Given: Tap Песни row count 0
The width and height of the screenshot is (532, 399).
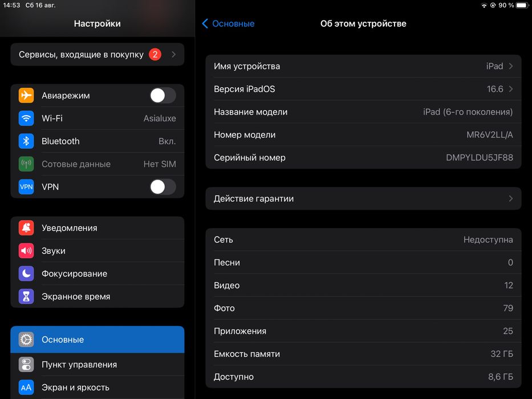Looking at the screenshot, I should pyautogui.click(x=510, y=262).
